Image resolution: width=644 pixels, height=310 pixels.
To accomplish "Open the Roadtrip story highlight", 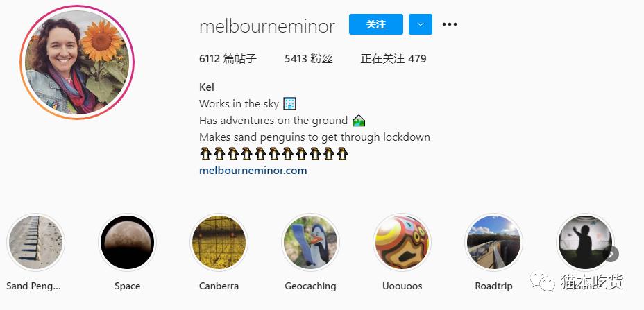I will [x=493, y=242].
